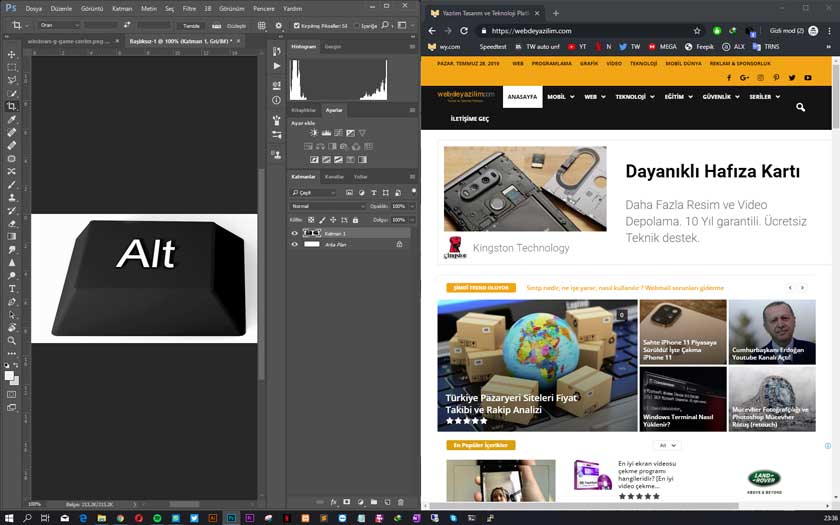Switch to the Kanallar tab
Viewport: 840px width, 525px height.
tap(334, 177)
